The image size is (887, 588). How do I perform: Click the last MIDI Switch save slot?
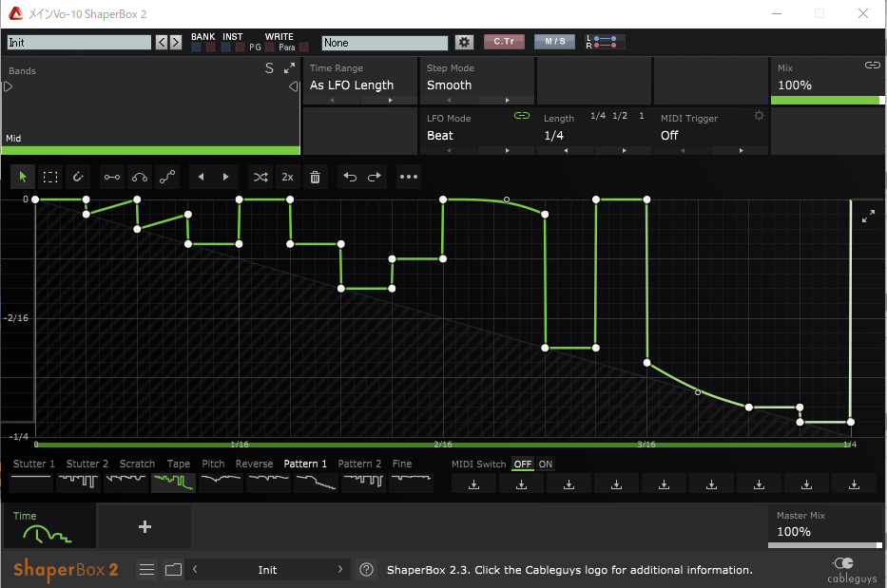point(854,484)
